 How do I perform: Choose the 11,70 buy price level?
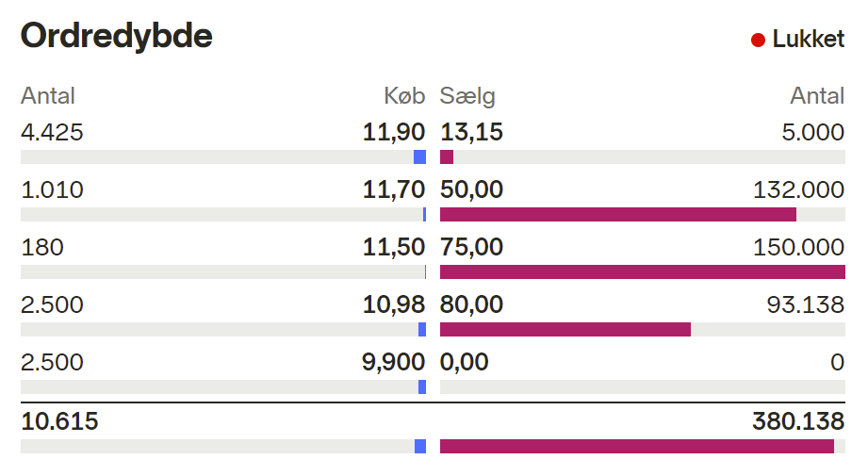pyautogui.click(x=394, y=189)
